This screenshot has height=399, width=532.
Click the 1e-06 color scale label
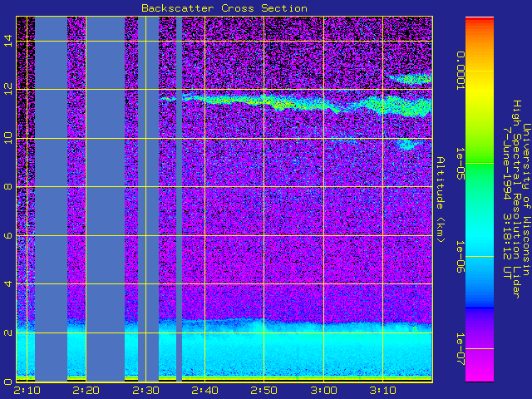(460, 257)
